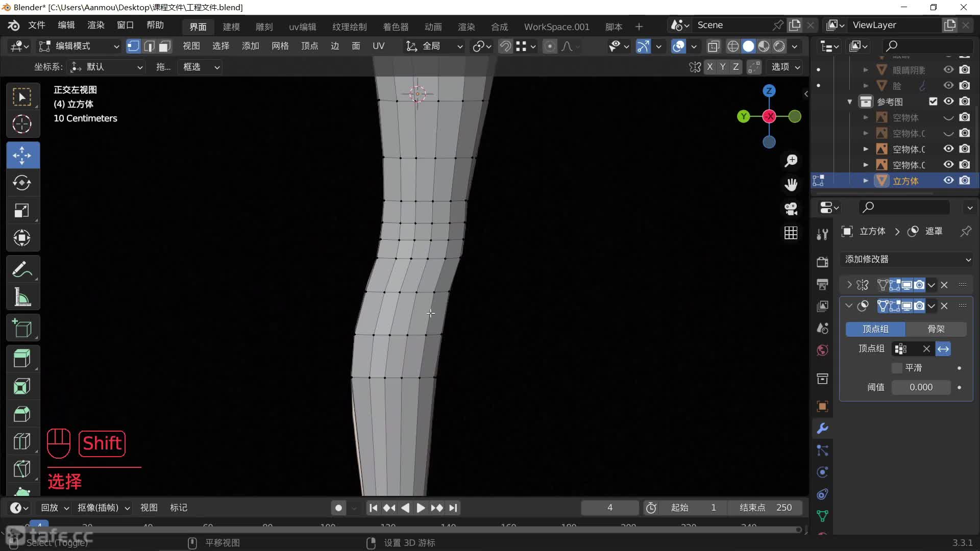The height and width of the screenshot is (551, 980).
Task: Enable vertex select mode
Action: coord(133,46)
